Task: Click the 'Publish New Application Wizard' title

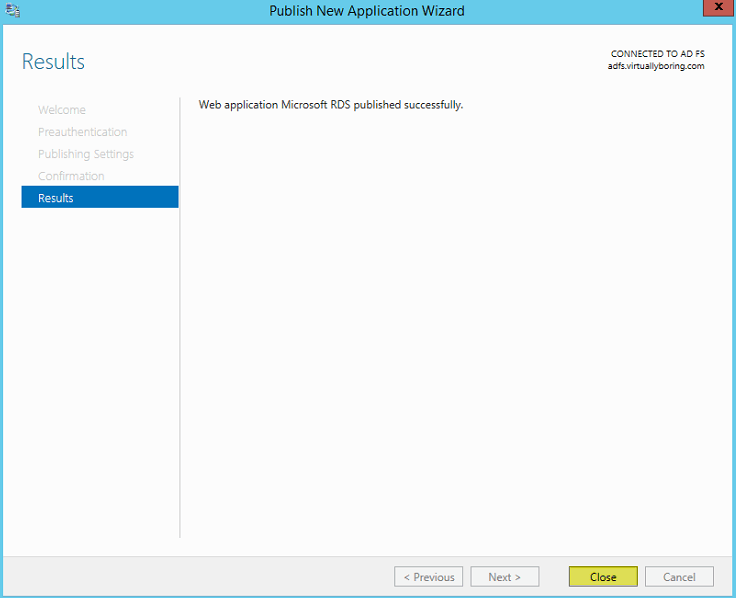Action: (367, 11)
